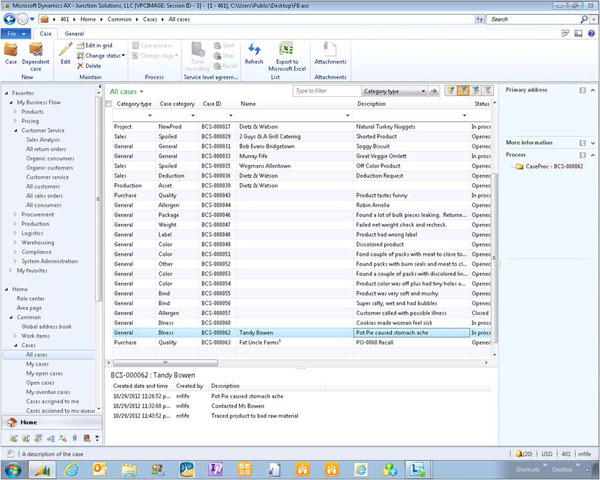Delete the selected case
The height and width of the screenshot is (480, 600).
point(92,66)
